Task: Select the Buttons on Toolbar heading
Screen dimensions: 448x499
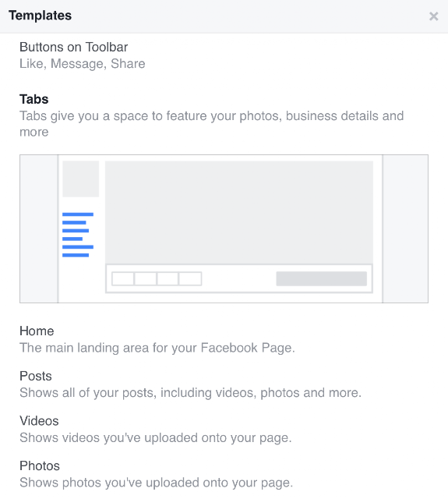Action: point(74,47)
